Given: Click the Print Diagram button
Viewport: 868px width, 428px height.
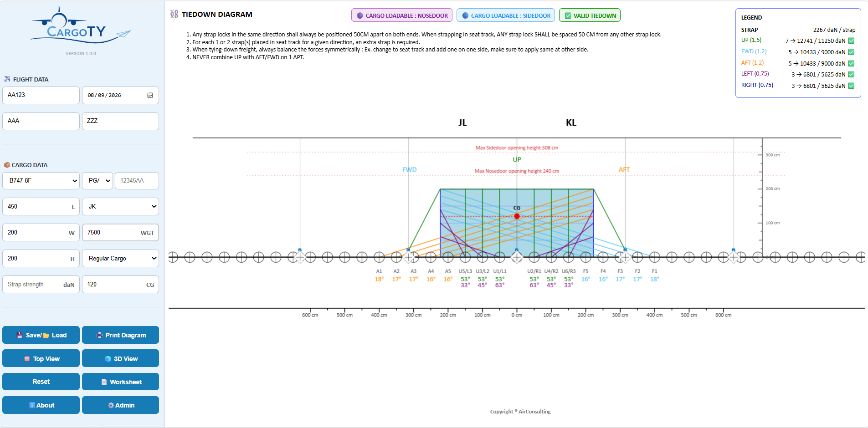Looking at the screenshot, I should [x=120, y=335].
